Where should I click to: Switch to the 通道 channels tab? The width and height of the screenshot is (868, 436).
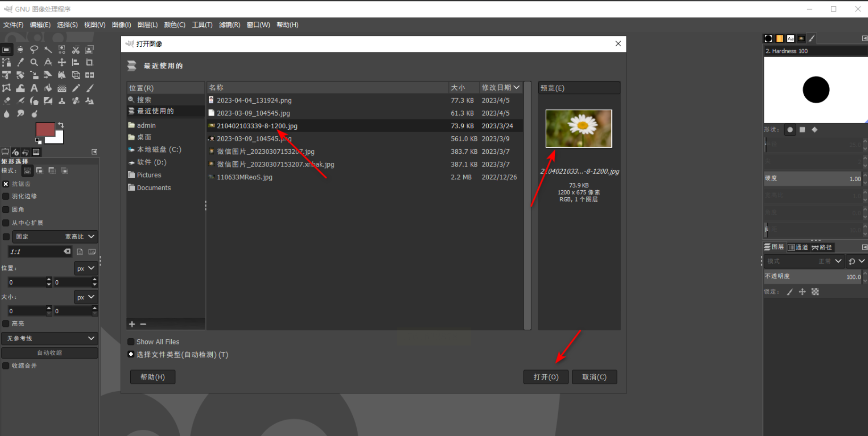pyautogui.click(x=798, y=247)
